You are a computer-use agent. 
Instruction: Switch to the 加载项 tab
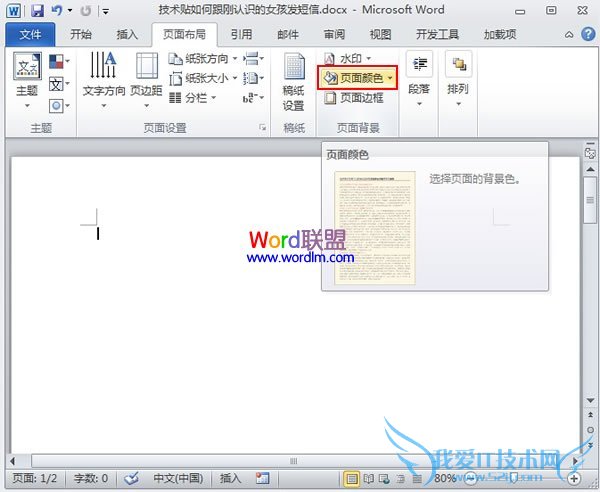(500, 34)
